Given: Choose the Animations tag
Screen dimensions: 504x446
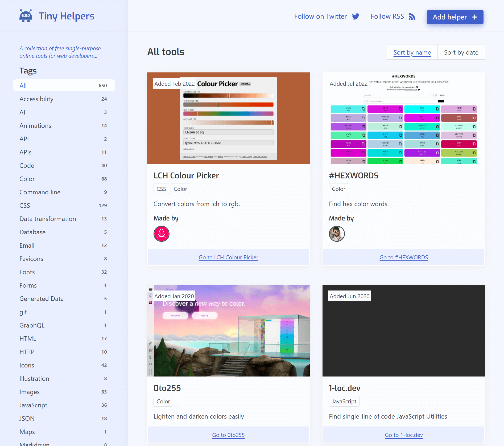Looking at the screenshot, I should [64, 125].
